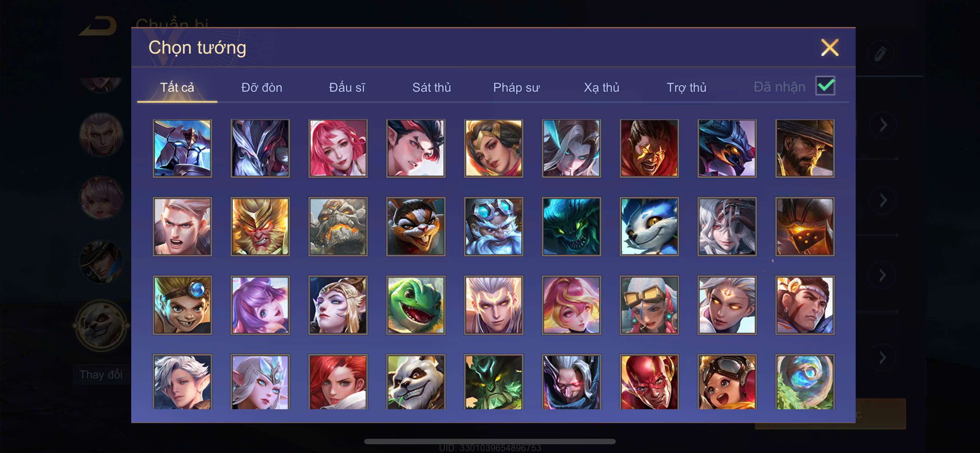This screenshot has height=453, width=980.
Task: Select the bearded man with hat portrait
Action: click(805, 148)
